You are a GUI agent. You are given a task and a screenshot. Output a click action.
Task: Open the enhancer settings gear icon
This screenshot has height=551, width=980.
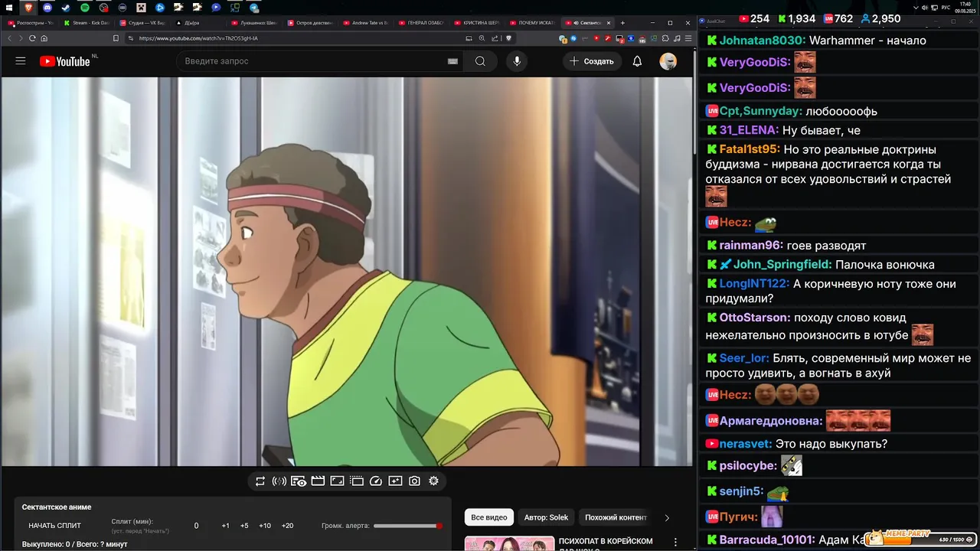point(433,481)
